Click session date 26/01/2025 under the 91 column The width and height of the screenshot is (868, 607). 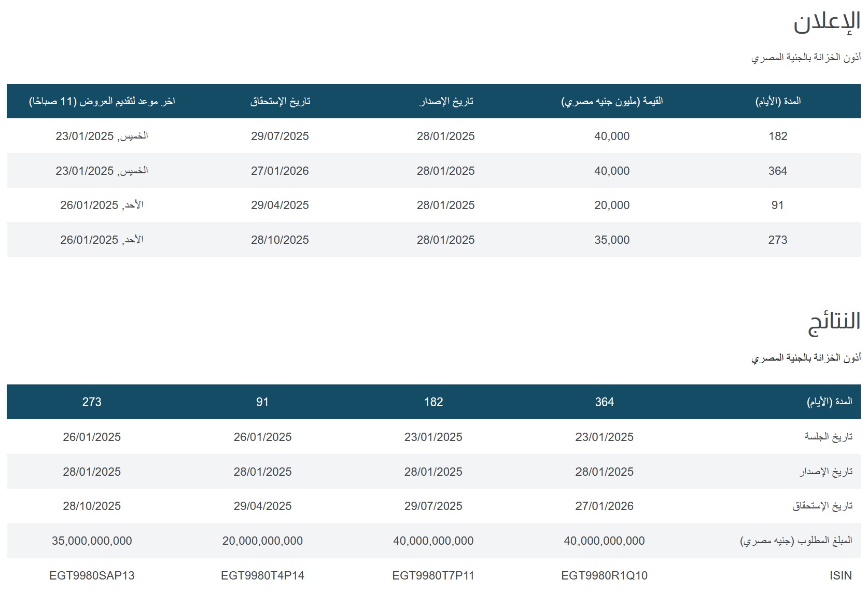(262, 437)
